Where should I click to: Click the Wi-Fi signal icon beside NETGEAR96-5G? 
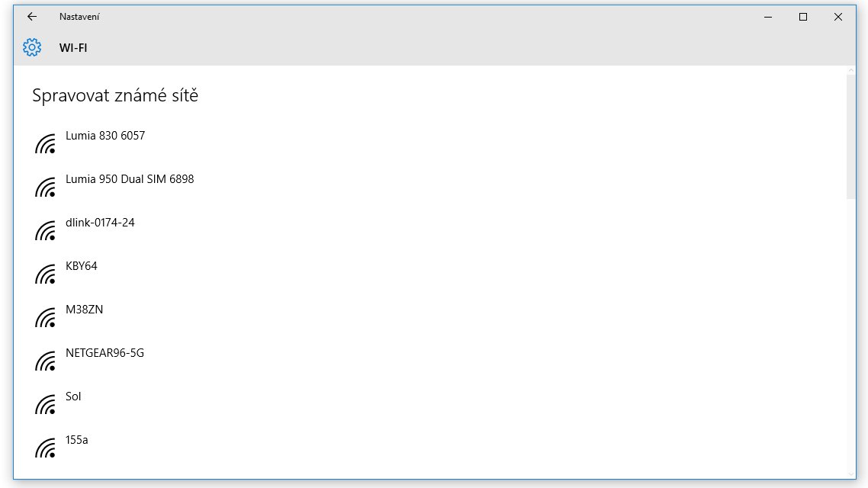(x=46, y=361)
